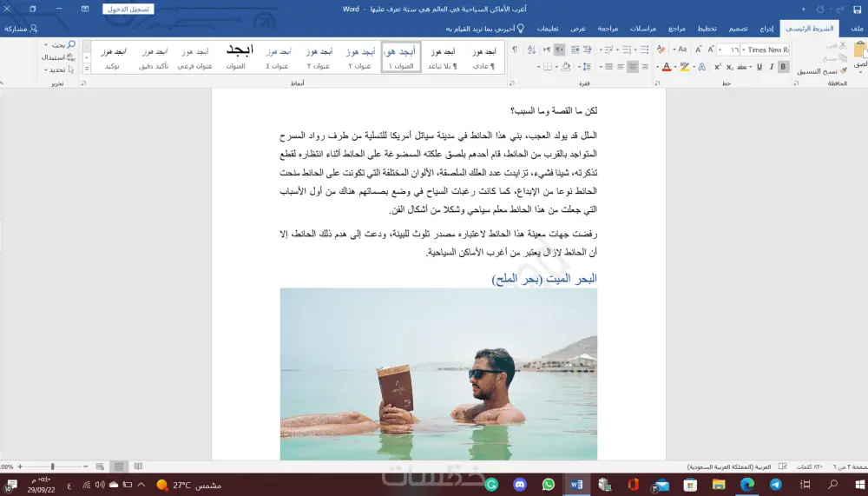Click Format Painter (نسخ التنسيق)
This screenshot has height=496, width=868.
pos(822,71)
